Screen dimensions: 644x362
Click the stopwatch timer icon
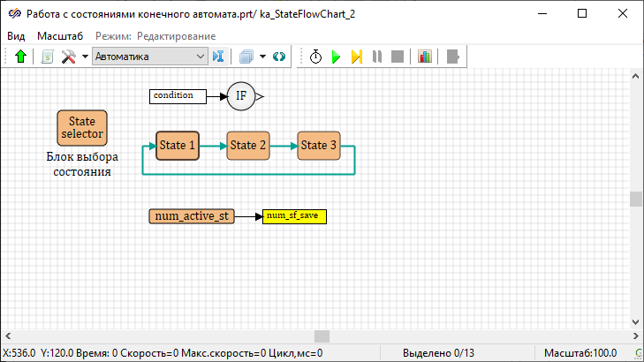(315, 57)
